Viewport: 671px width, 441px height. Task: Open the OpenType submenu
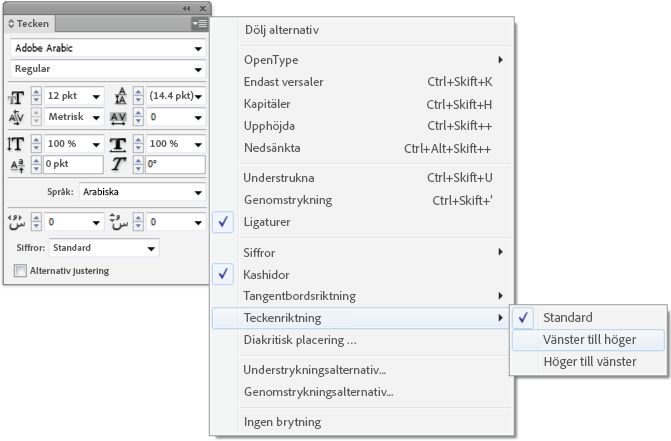pos(362,60)
